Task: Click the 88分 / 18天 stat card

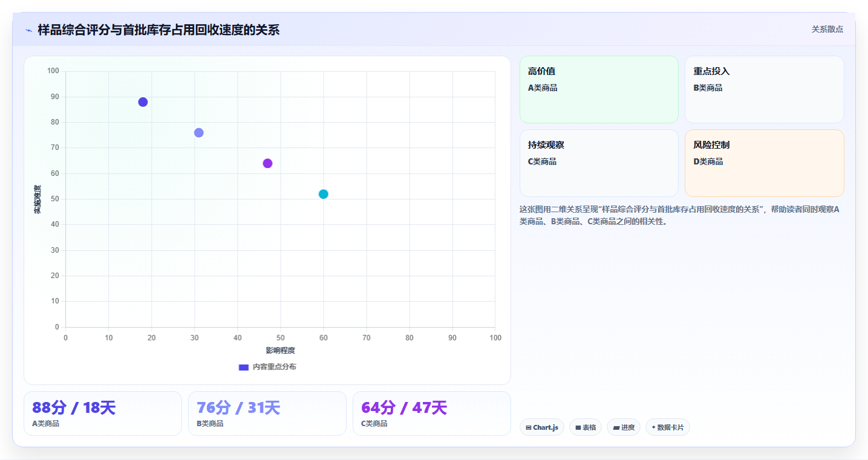Action: click(103, 413)
